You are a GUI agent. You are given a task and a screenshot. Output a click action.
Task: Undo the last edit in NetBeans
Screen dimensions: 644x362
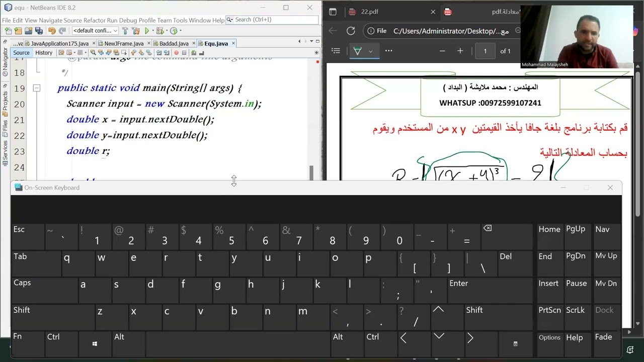(52, 31)
